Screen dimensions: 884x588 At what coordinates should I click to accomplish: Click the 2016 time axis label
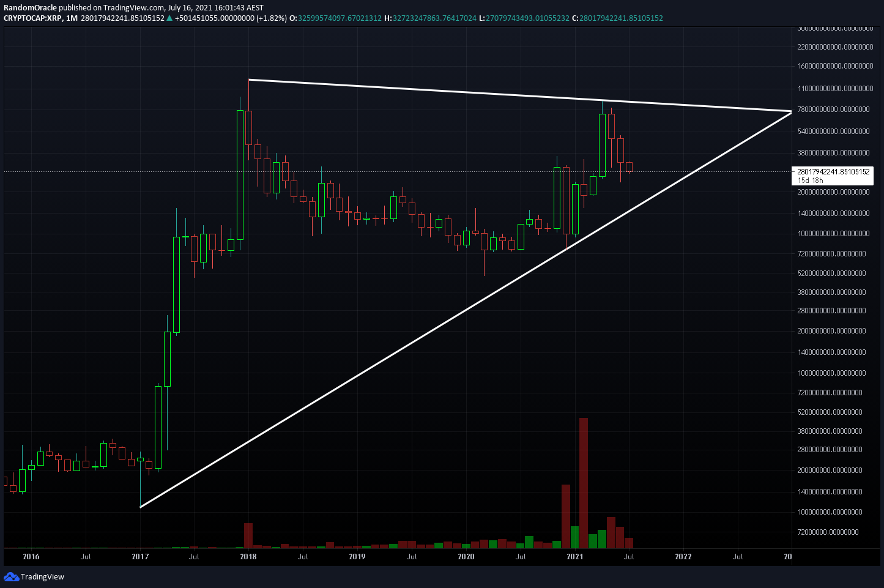[x=31, y=556]
